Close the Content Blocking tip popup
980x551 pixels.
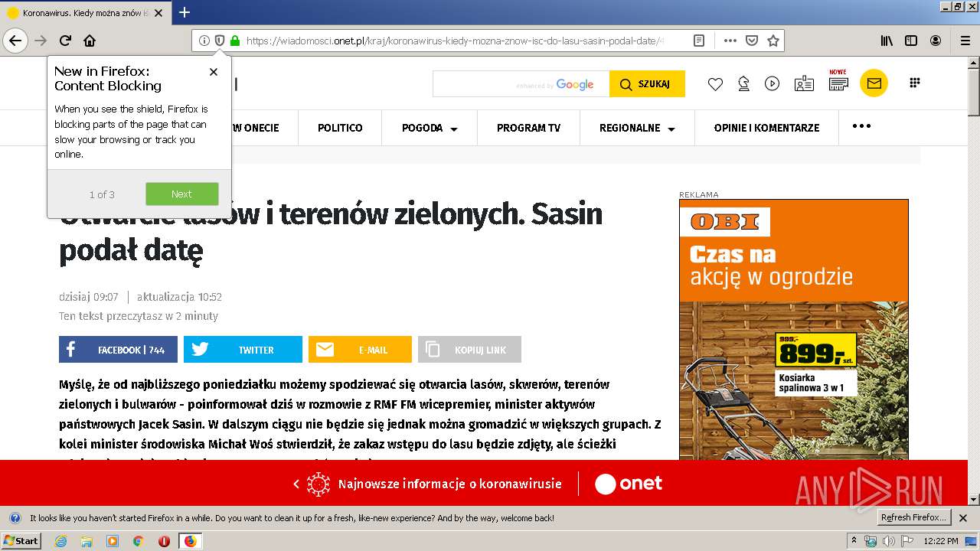pos(214,72)
